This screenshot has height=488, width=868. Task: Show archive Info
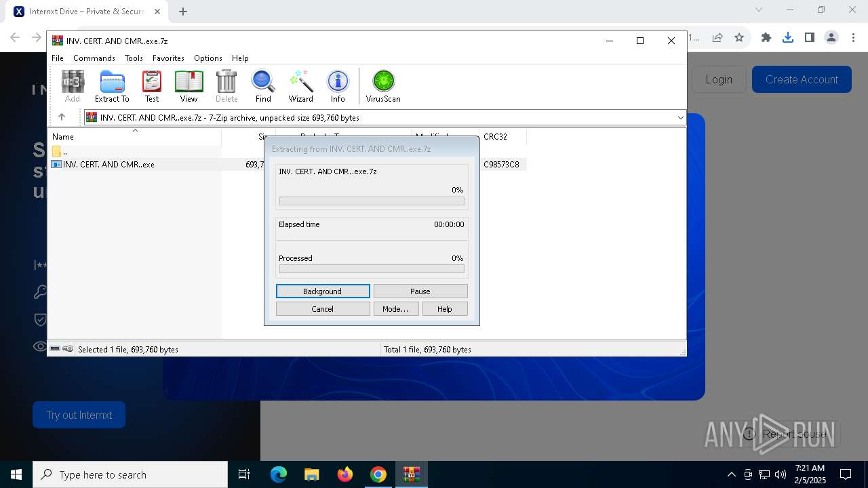[x=338, y=86]
